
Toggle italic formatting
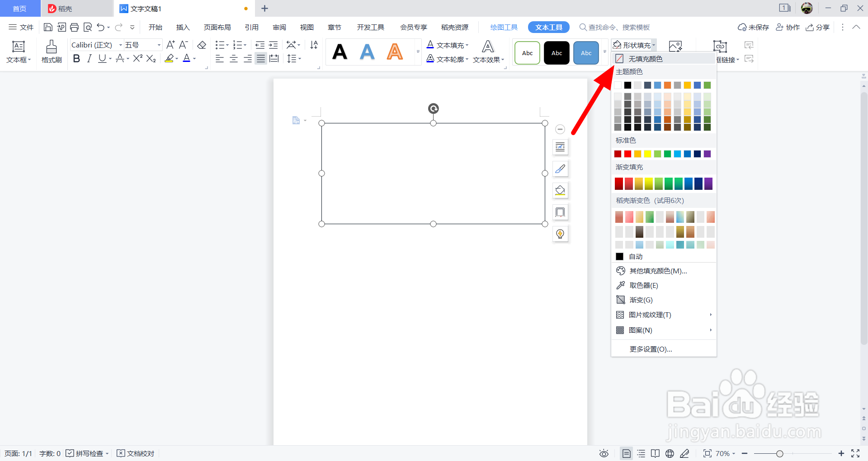tap(89, 58)
